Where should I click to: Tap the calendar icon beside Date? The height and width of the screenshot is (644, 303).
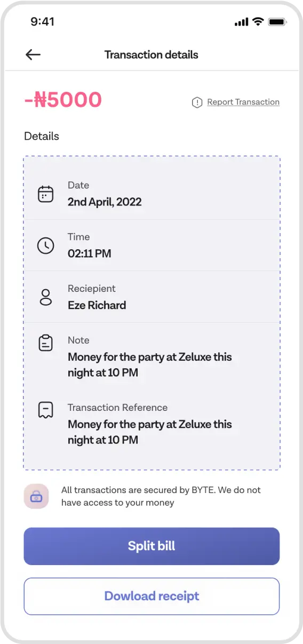tap(46, 194)
